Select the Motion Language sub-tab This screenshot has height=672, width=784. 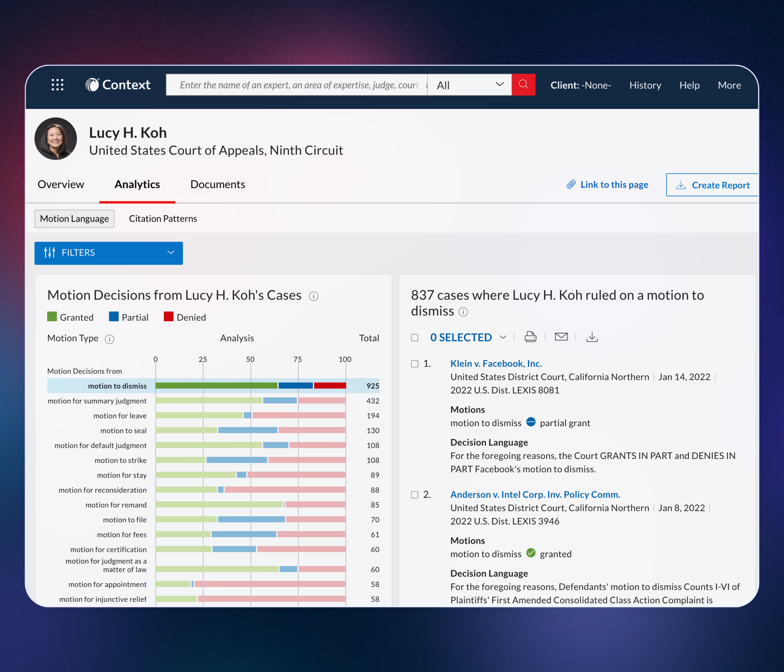75,219
